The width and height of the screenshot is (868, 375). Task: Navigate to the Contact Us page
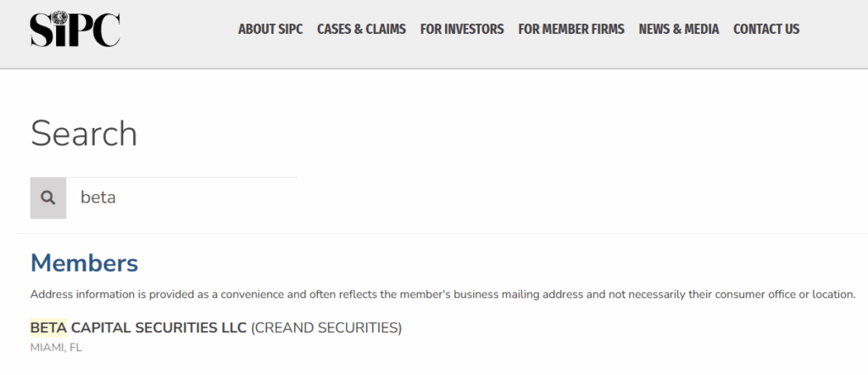(766, 29)
